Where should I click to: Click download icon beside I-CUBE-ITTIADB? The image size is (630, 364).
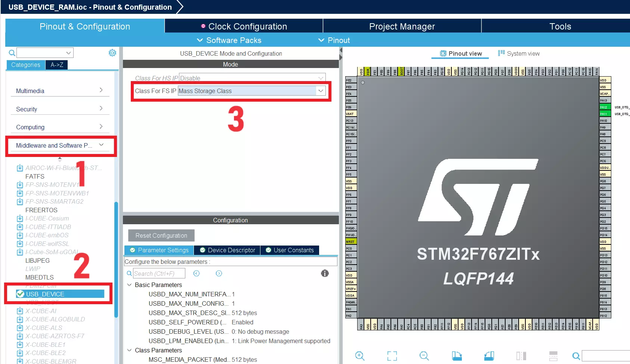click(x=20, y=227)
